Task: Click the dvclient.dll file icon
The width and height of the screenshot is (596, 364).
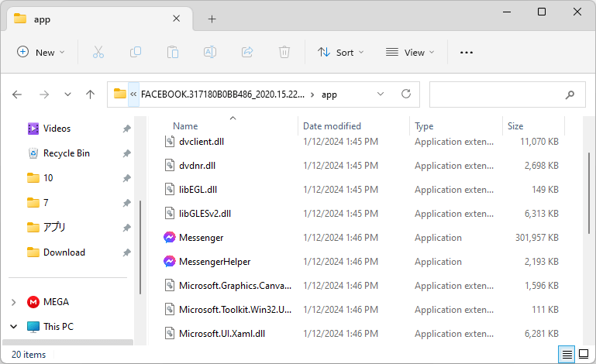Action: coord(170,142)
